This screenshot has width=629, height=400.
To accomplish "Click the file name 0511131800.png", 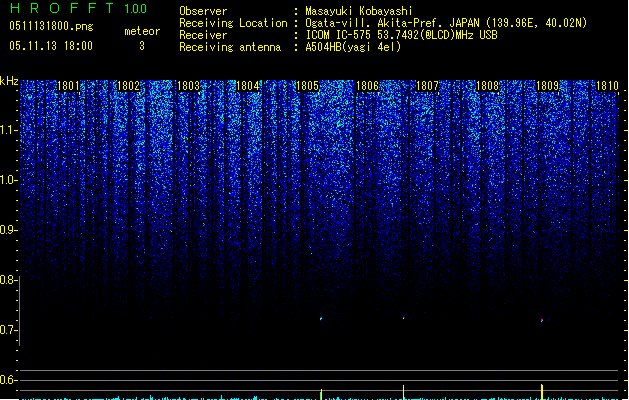I will (x=51, y=26).
